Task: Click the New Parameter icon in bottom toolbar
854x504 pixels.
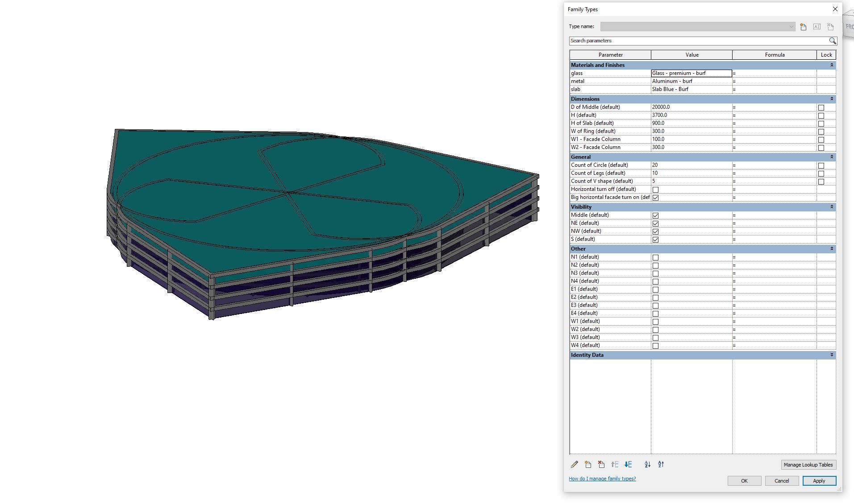Action: (588, 465)
